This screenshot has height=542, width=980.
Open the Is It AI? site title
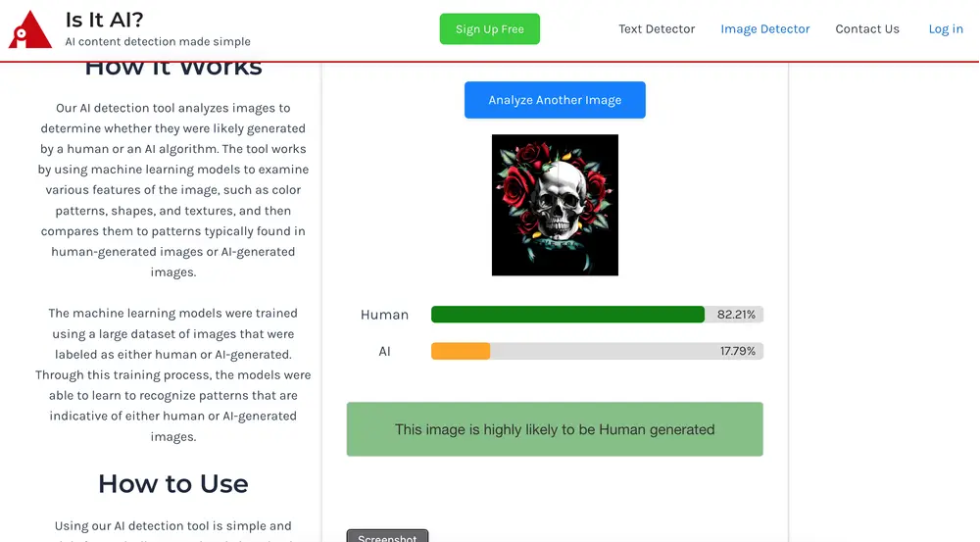tap(105, 20)
